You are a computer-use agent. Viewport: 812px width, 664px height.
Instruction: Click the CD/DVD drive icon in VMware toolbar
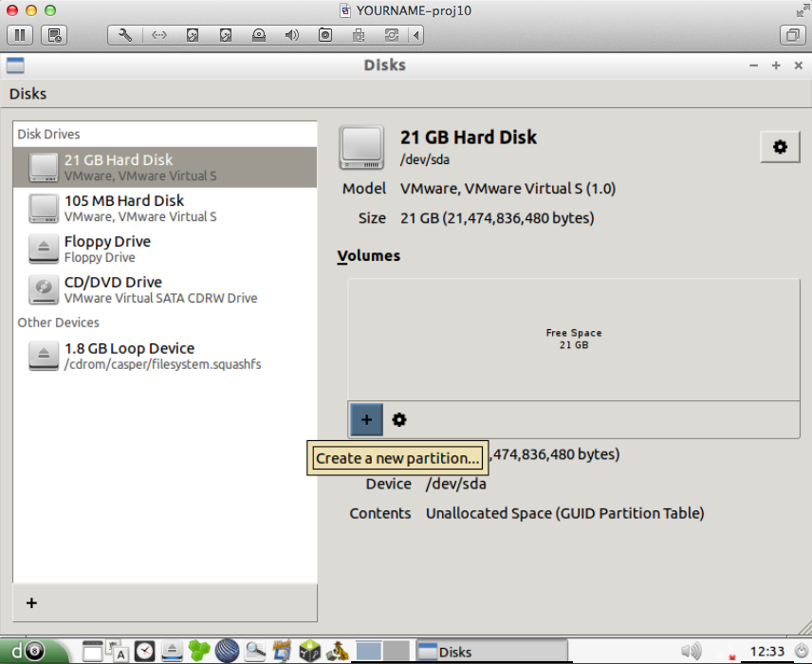(x=258, y=35)
